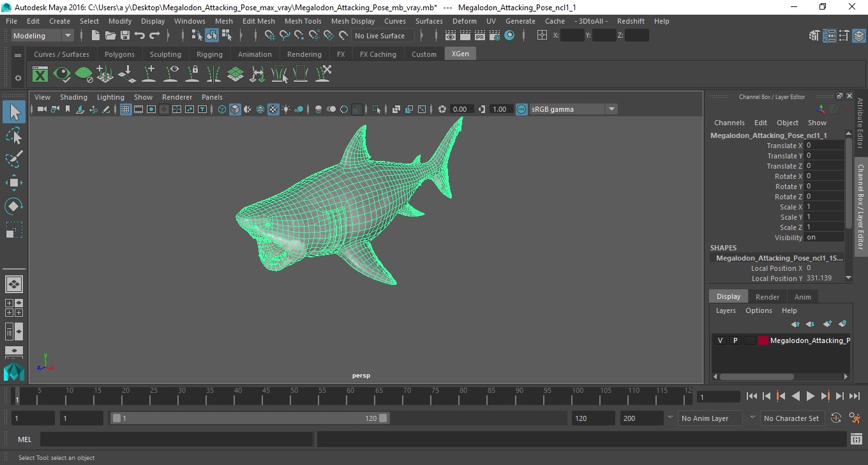The height and width of the screenshot is (465, 868).
Task: Click the XGen preview eye icon
Action: pos(62,75)
